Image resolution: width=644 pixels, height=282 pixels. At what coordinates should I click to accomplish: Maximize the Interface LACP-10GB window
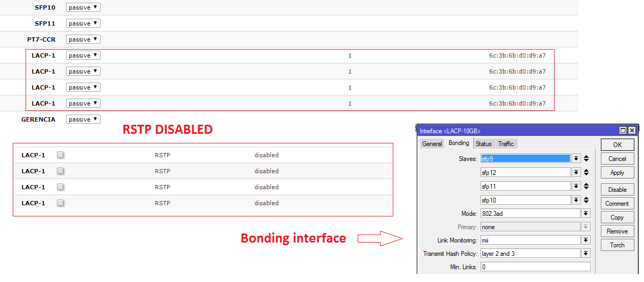coord(623,131)
